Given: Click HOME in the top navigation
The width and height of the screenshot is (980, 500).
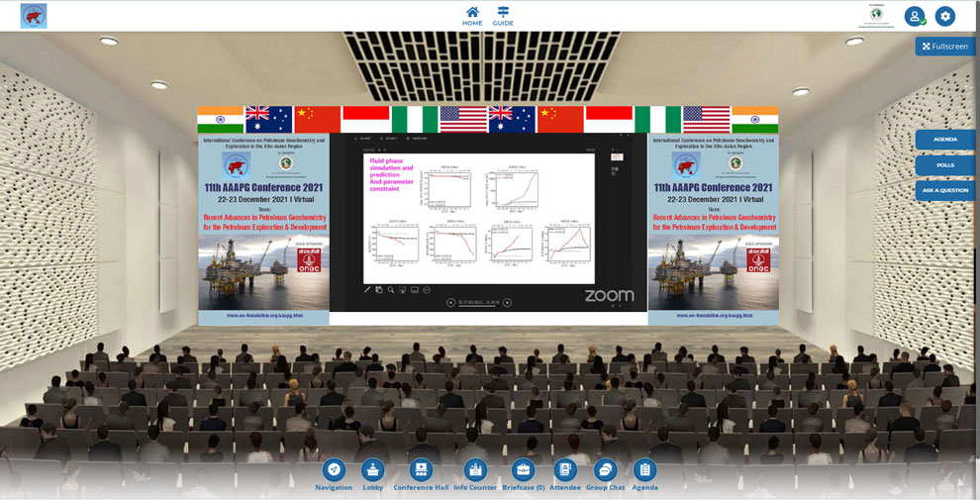Looking at the screenshot, I should tap(472, 16).
